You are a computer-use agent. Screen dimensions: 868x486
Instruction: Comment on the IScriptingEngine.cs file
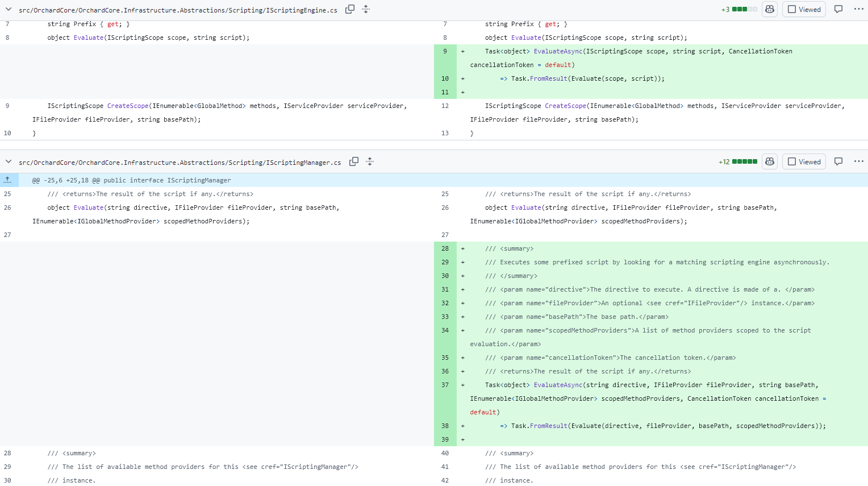[x=838, y=9]
